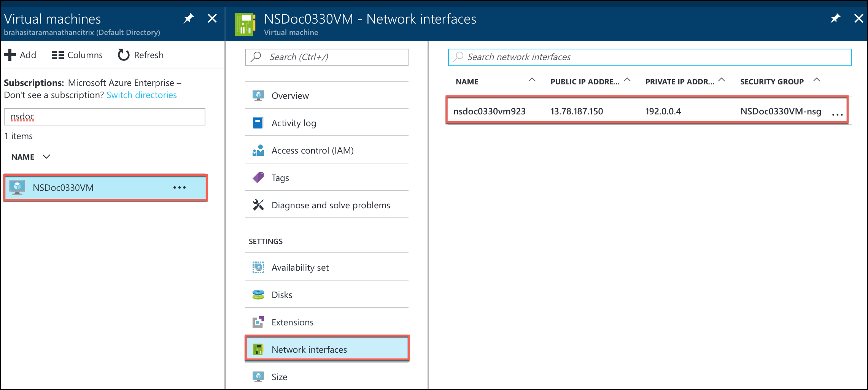Viewport: 868px width, 390px height.
Task: Open the Overview menu item
Action: (326, 95)
